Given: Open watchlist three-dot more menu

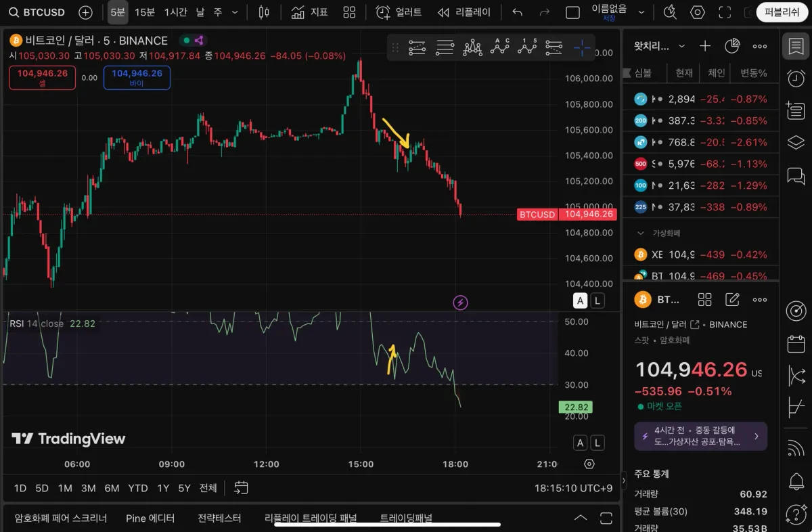Looking at the screenshot, I should [760, 46].
